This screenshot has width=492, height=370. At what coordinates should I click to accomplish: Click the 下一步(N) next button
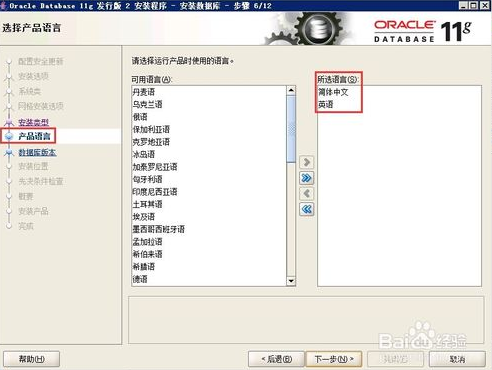tap(334, 359)
